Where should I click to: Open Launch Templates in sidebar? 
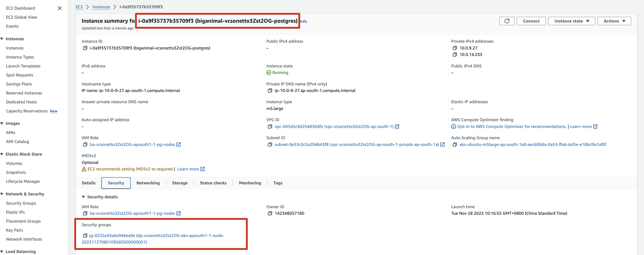[23, 66]
